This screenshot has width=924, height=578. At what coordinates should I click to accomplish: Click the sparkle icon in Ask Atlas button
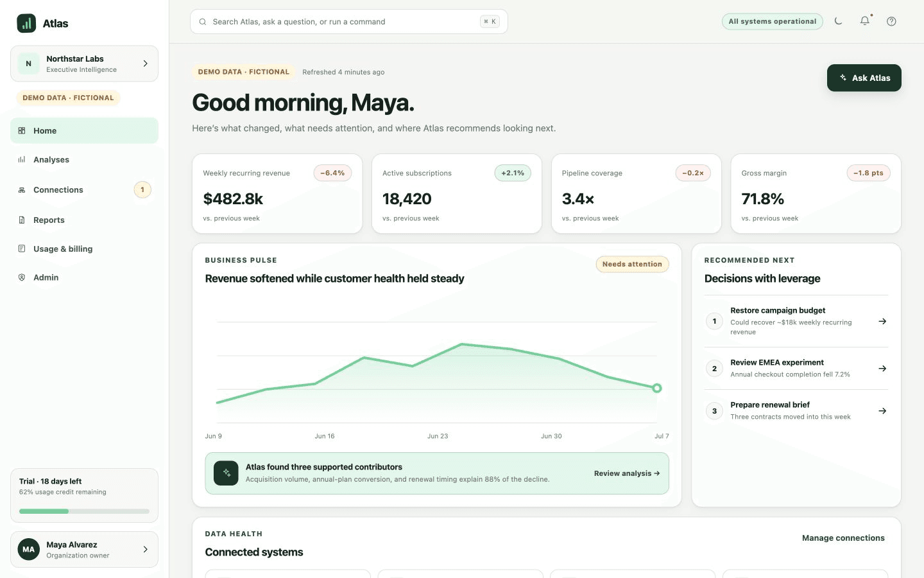843,78
